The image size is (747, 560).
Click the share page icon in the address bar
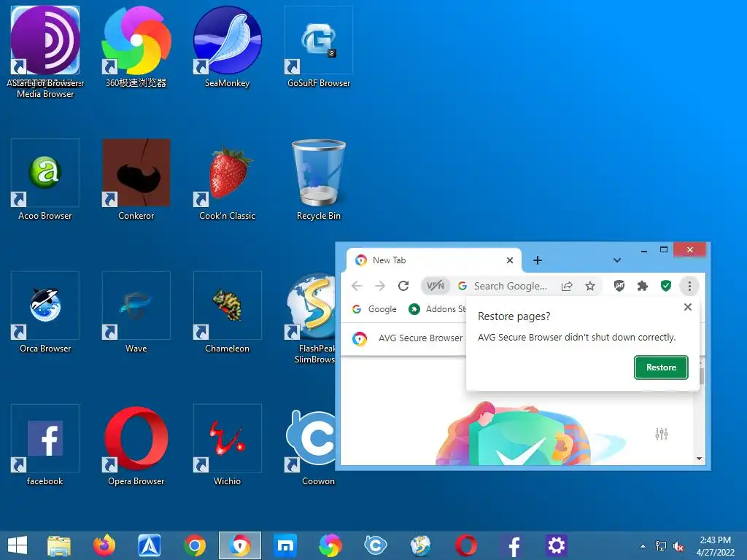pyautogui.click(x=566, y=286)
